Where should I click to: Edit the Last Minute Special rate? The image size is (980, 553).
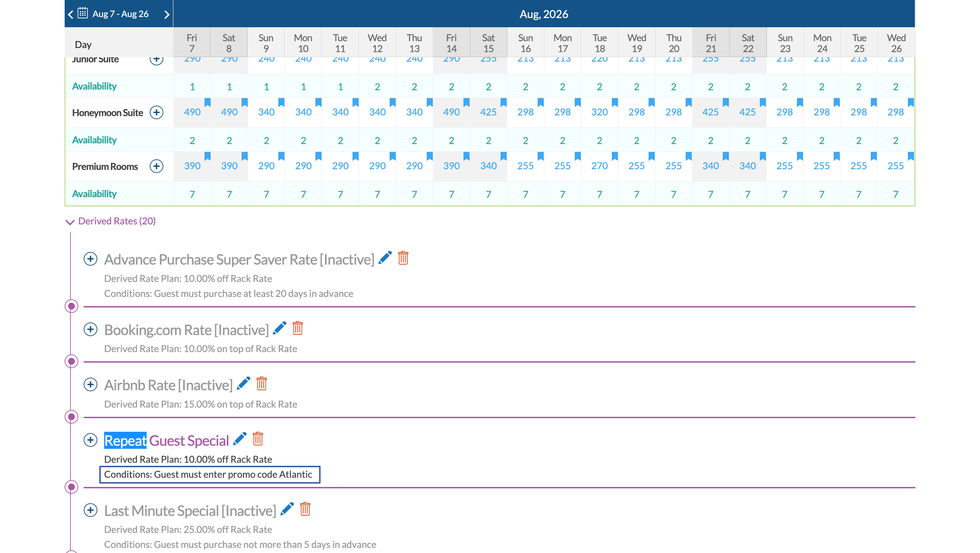click(287, 509)
